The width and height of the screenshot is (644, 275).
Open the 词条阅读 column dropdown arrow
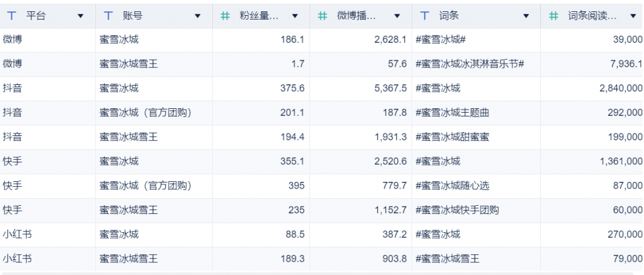(x=633, y=16)
